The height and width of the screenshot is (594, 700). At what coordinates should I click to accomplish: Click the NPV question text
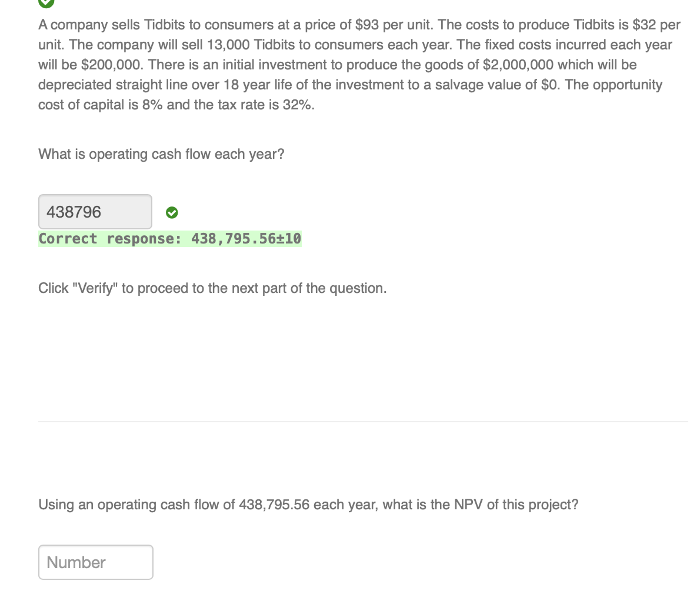(308, 504)
